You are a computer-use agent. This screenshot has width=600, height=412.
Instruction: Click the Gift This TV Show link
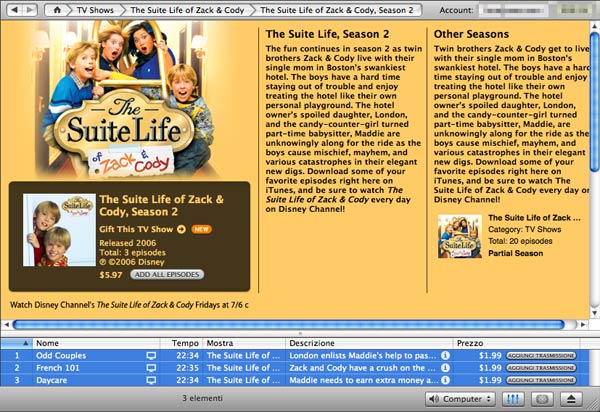(x=136, y=229)
